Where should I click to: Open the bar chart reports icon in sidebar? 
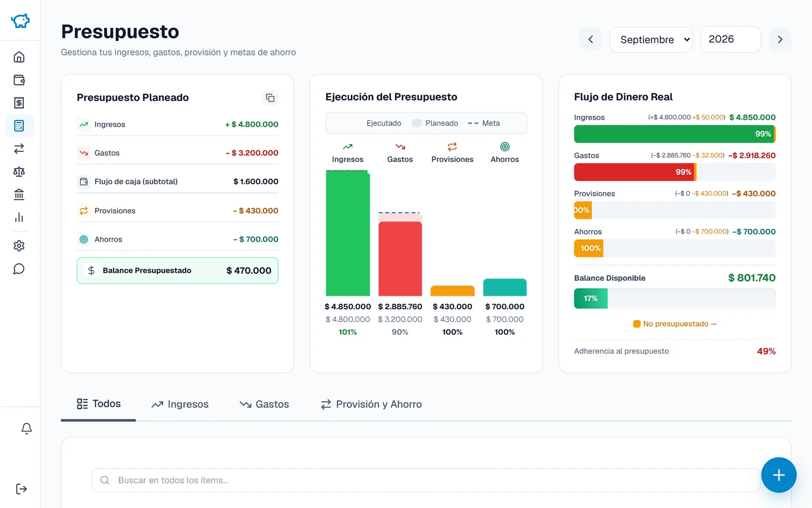[x=19, y=217]
